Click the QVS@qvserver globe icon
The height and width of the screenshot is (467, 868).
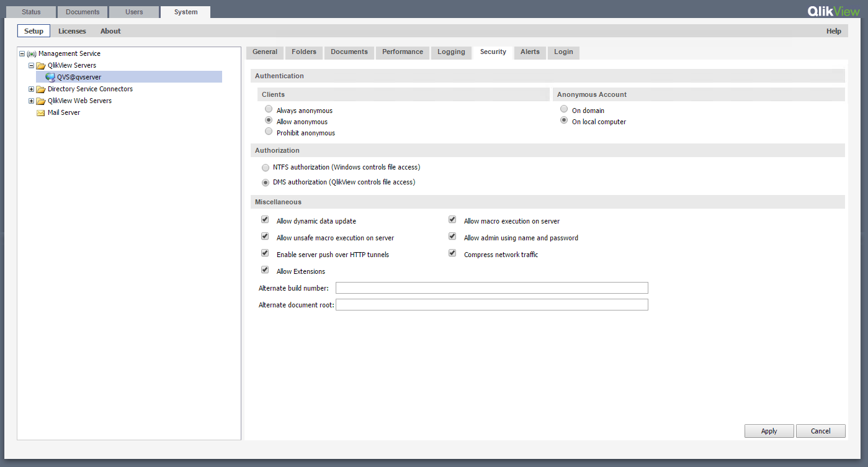coord(50,77)
